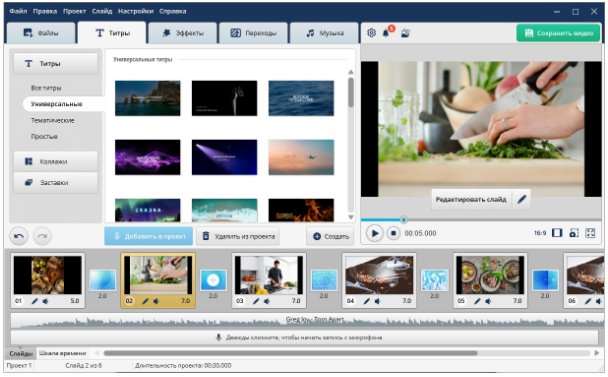Viewport: 608px width, 377px height.
Task: Open the notifications bell icon
Action: coord(386,33)
